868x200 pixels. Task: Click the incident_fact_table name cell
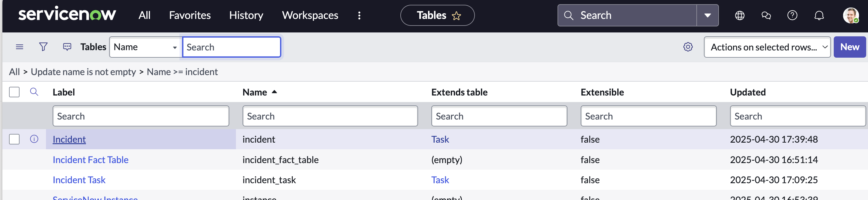[x=280, y=159]
